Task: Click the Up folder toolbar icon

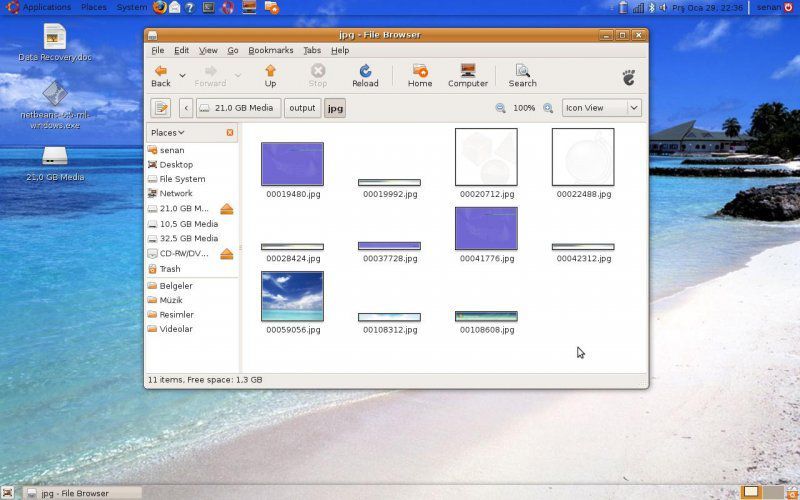Action: pyautogui.click(x=270, y=75)
